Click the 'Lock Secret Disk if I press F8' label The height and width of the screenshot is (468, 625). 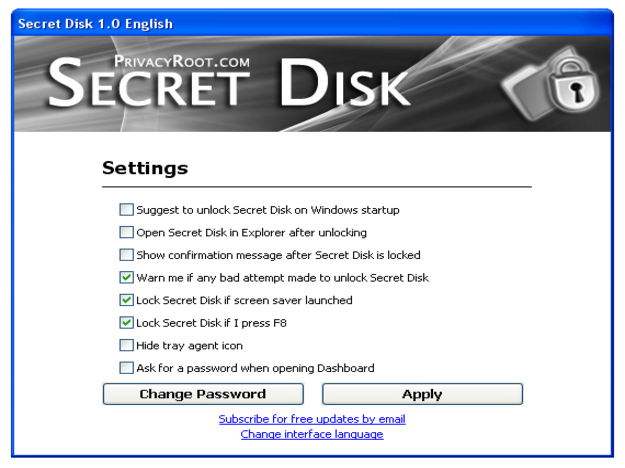coord(211,323)
